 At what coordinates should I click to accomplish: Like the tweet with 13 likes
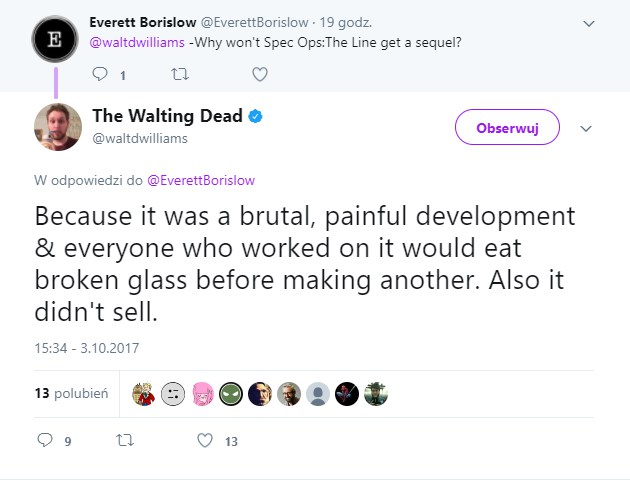click(205, 440)
